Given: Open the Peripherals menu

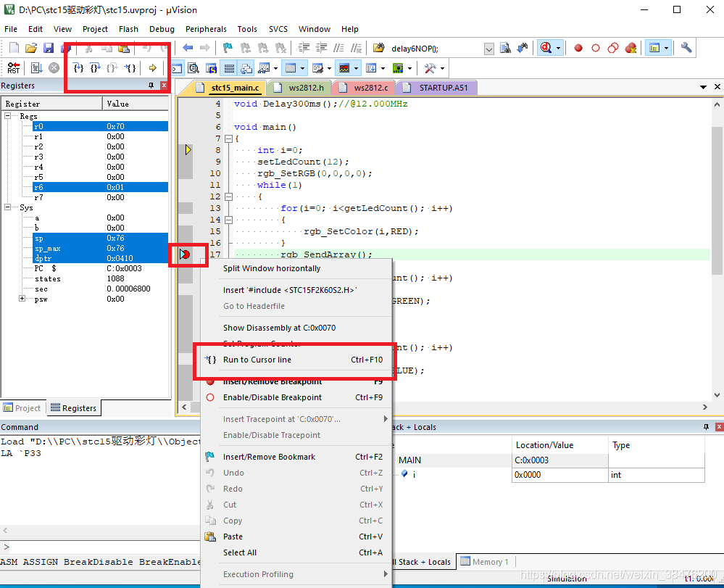Looking at the screenshot, I should coord(206,29).
